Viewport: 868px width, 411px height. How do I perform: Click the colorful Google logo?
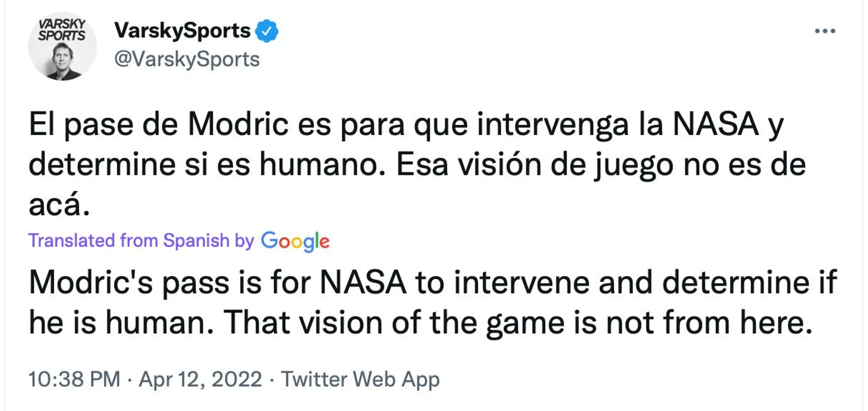point(295,241)
